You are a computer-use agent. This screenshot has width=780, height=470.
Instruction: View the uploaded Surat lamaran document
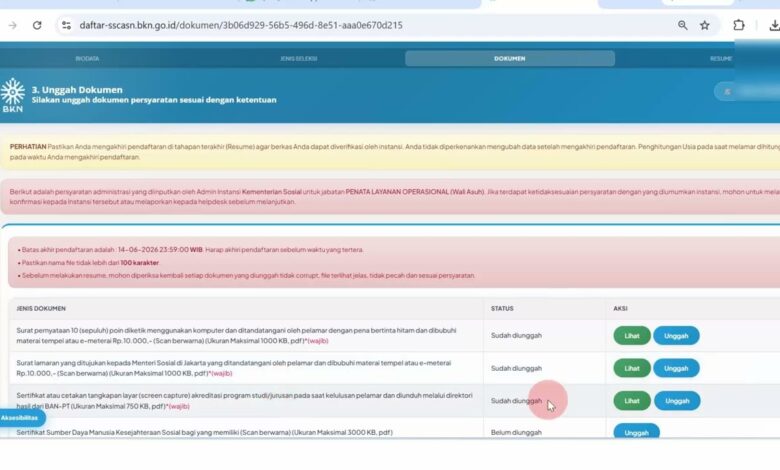point(632,369)
